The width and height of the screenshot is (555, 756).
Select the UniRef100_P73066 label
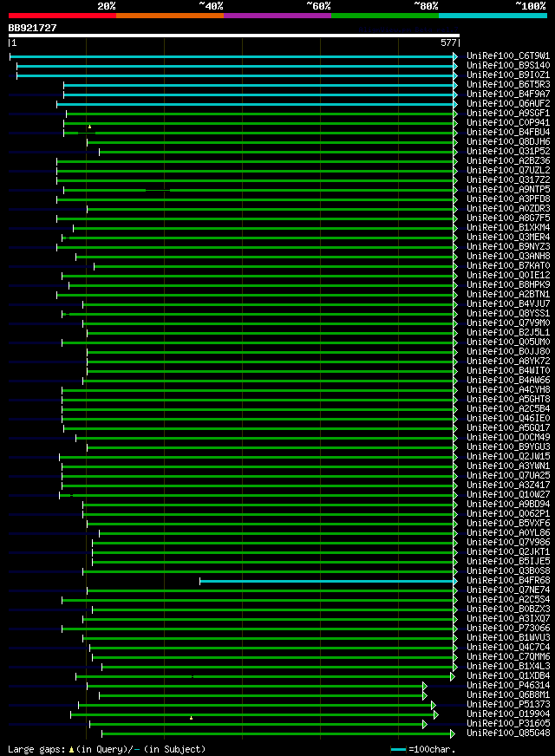point(508,629)
